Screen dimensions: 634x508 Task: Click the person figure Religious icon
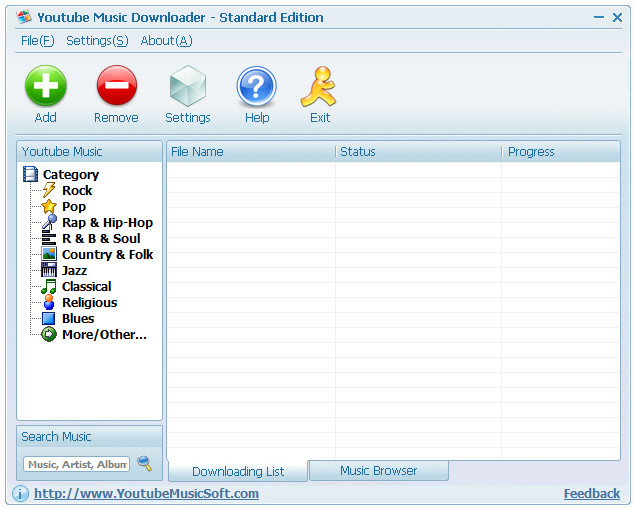coord(49,302)
